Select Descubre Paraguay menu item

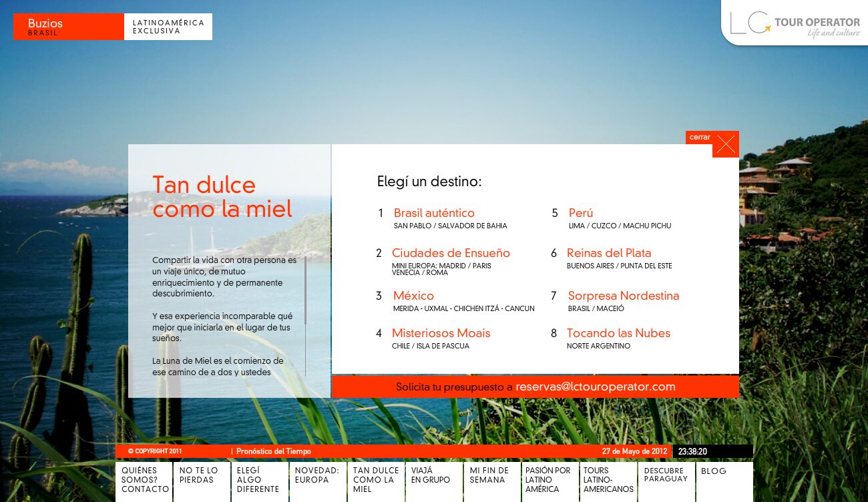(x=666, y=480)
